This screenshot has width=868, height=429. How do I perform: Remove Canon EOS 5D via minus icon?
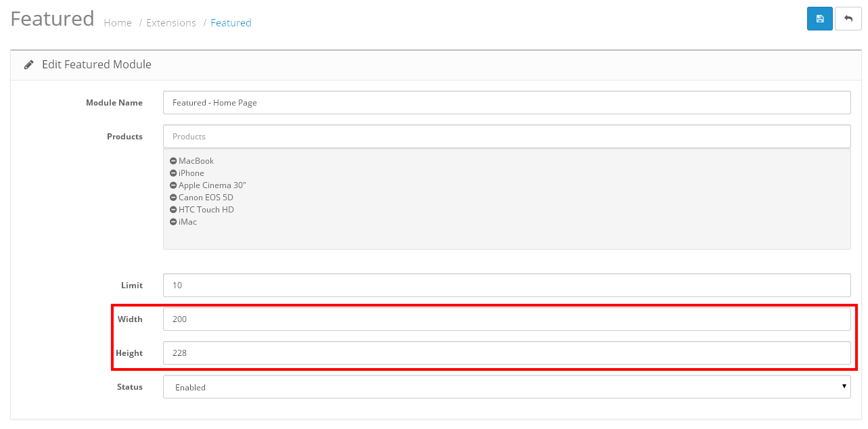[173, 198]
